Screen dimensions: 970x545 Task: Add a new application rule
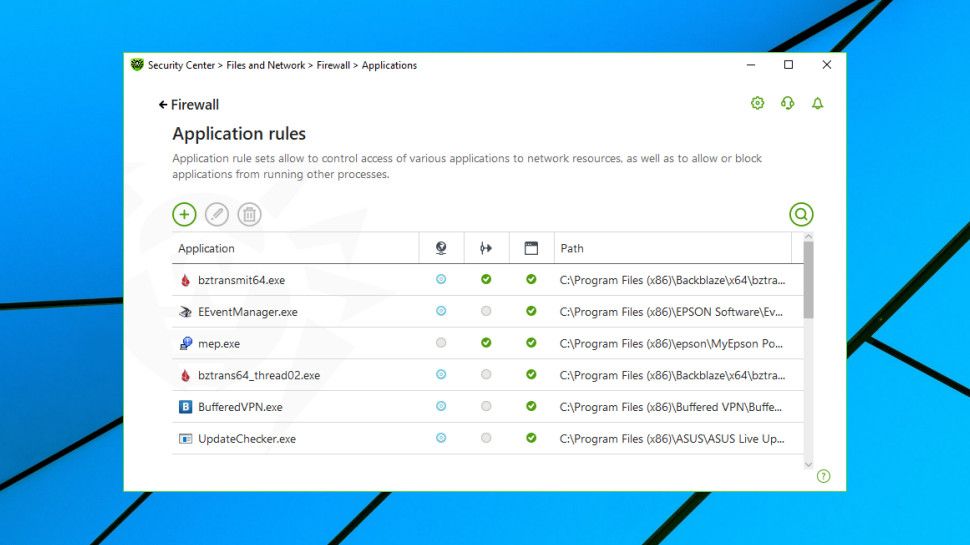pyautogui.click(x=184, y=214)
